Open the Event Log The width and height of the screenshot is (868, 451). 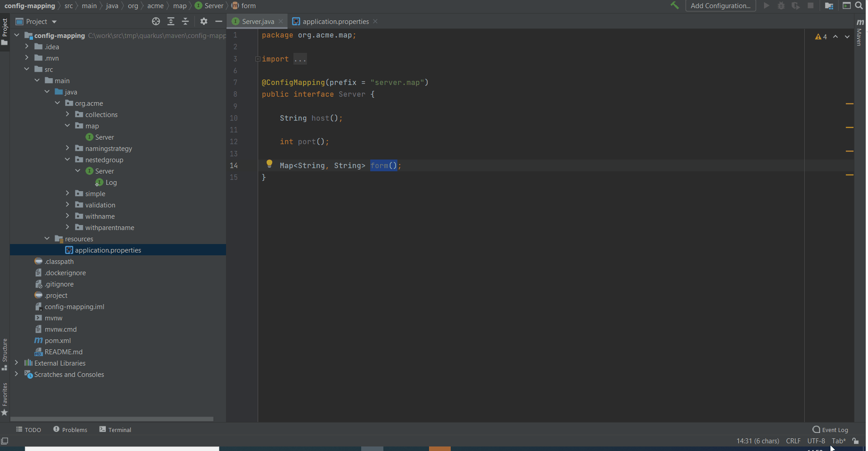click(830, 429)
